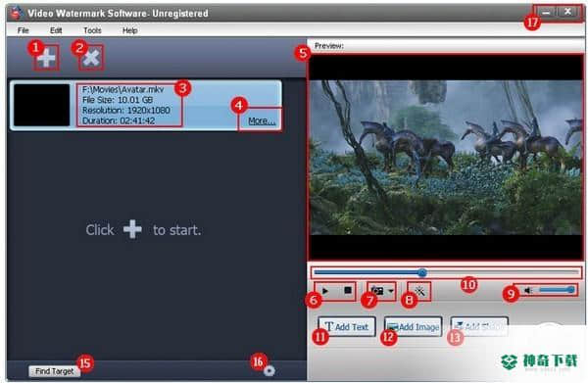Click the Add Shape button
The image size is (588, 383).
click(479, 327)
